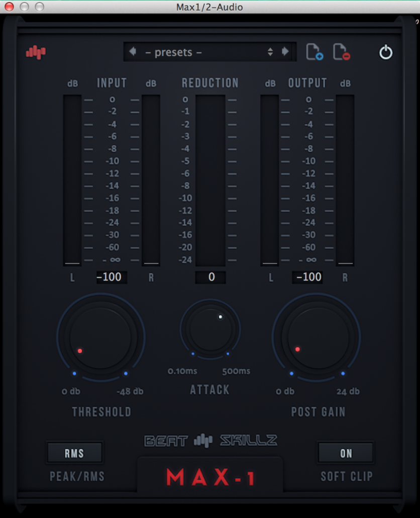Screen dimensions: 420x518
Task: Click the presets up/down stepper arrows
Action: click(270, 51)
